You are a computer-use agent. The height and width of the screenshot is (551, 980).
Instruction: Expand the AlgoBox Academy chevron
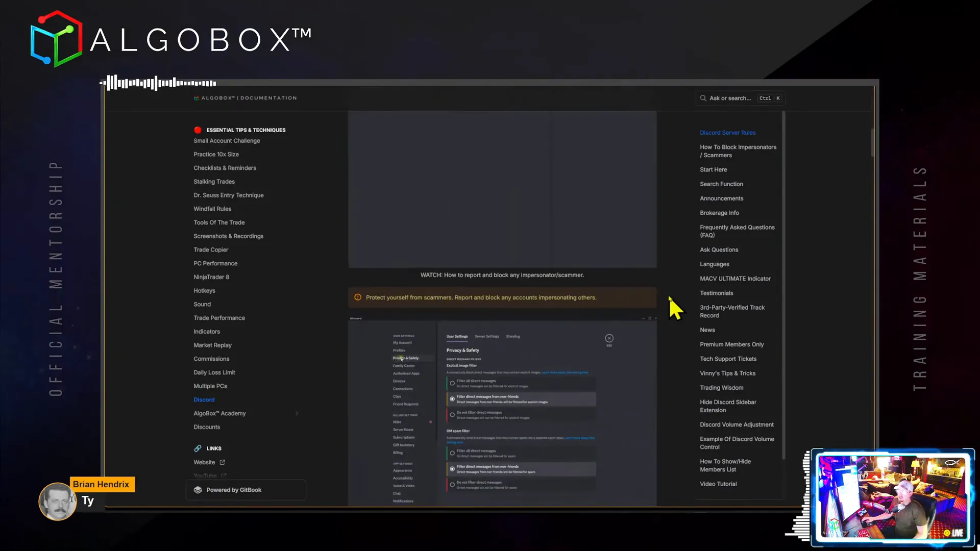click(x=297, y=413)
